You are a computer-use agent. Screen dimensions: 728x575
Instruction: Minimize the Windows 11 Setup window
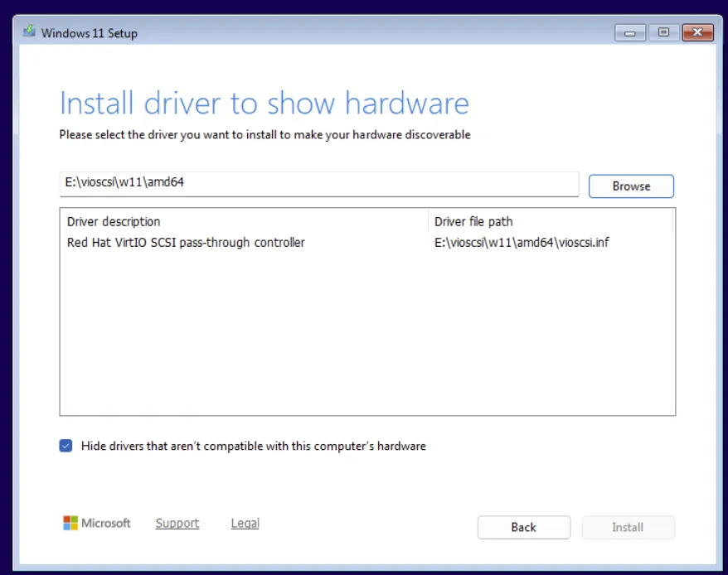(630, 32)
